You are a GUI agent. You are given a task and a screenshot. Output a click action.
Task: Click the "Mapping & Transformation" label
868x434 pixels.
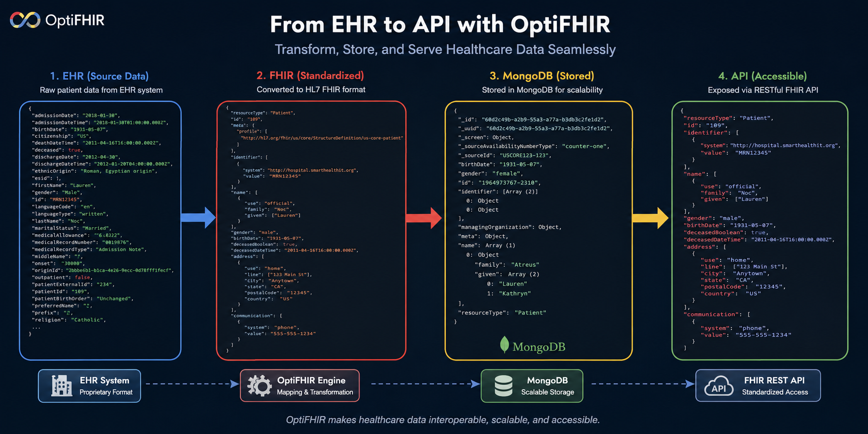pos(315,392)
